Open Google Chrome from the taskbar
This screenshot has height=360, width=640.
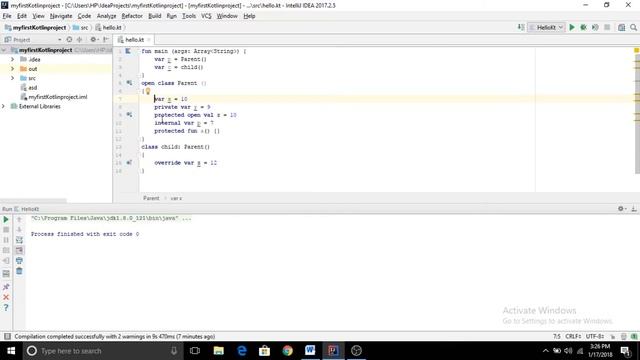287,351
